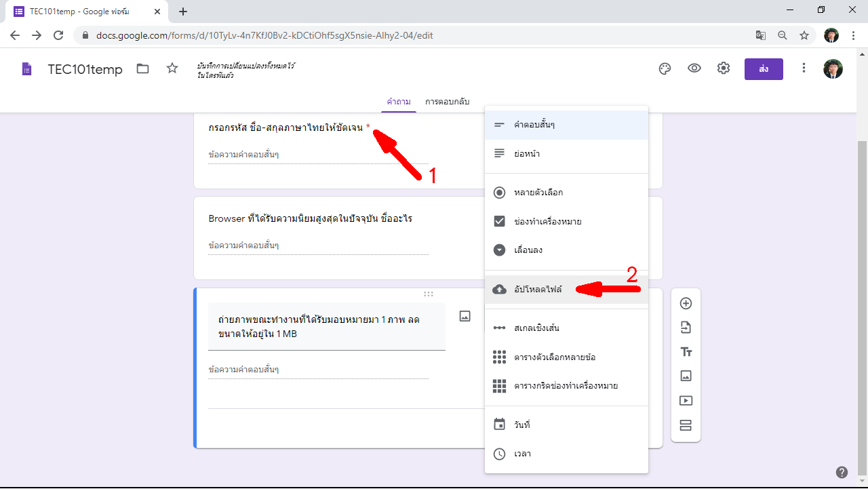The width and height of the screenshot is (868, 489).
Task: Select ช่องทำเครื่องหมาย checkboxes option
Action: click(547, 221)
